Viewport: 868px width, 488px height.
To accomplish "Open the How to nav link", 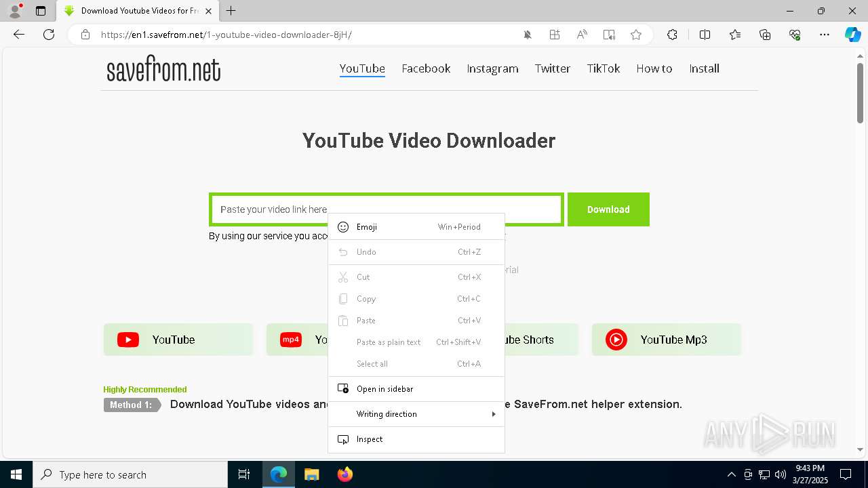I will pyautogui.click(x=654, y=68).
